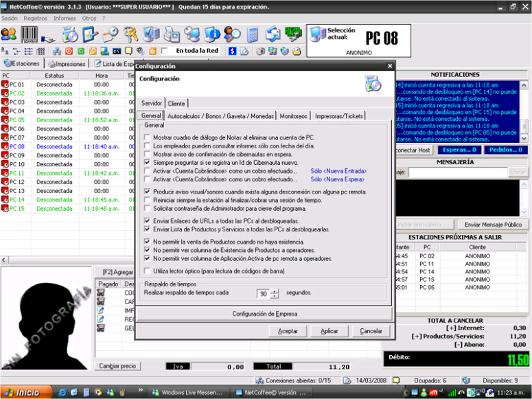Open the Impresoras/Tickets tab
Image resolution: width=532 pixels, height=399 pixels.
(x=338, y=116)
